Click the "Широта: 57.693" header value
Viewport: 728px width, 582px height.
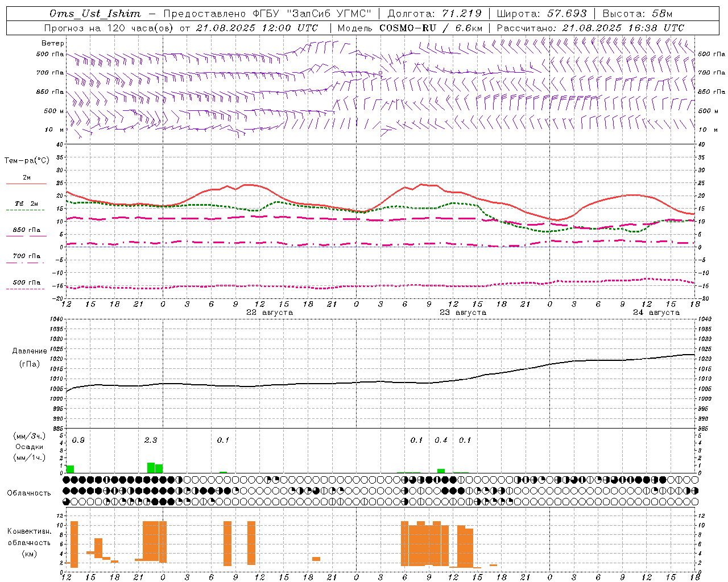tap(541, 14)
